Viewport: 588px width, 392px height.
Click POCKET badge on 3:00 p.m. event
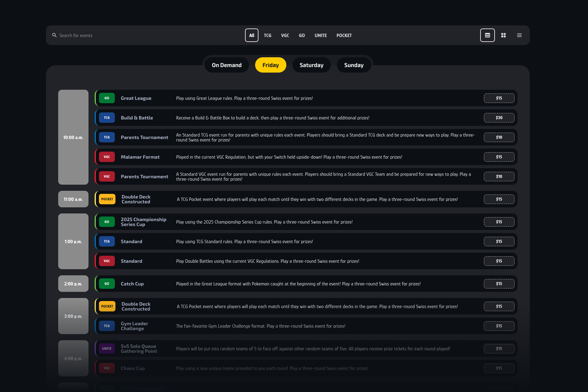[x=107, y=306]
